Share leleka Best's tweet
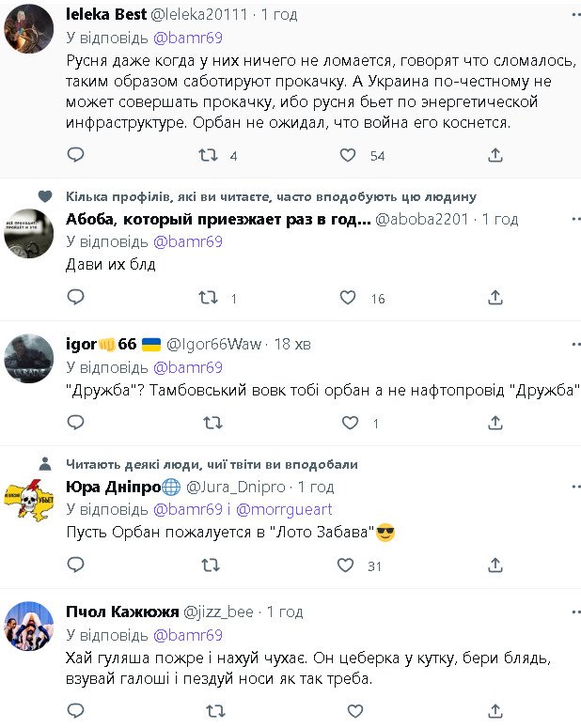This screenshot has height=728, width=581. (495, 155)
